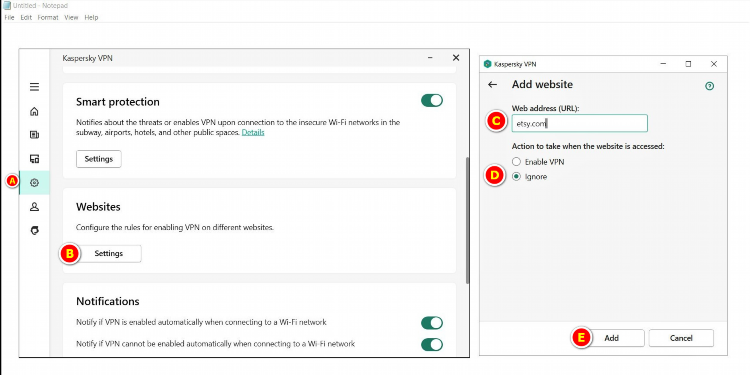Screen dimensions: 750x375
Task: Minimize the Add website window
Action: click(664, 64)
